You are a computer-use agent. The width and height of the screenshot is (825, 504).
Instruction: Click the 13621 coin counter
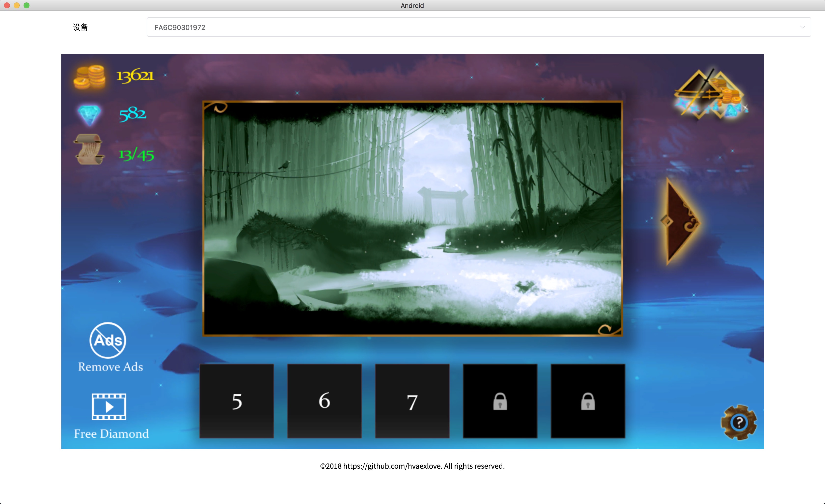tap(135, 76)
